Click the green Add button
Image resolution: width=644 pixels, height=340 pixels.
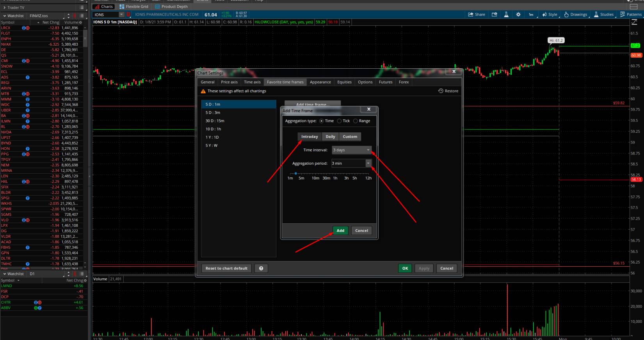click(x=340, y=231)
